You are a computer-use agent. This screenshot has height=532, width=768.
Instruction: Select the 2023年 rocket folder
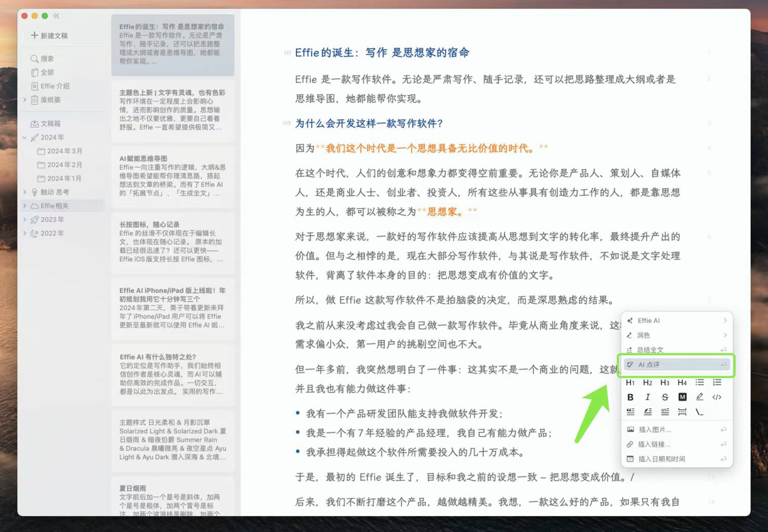click(x=47, y=220)
